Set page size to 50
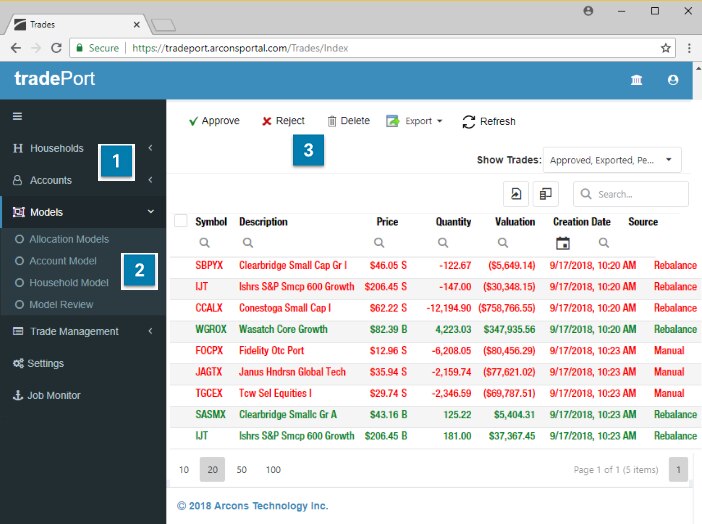Image resolution: width=702 pixels, height=524 pixels. coord(242,469)
